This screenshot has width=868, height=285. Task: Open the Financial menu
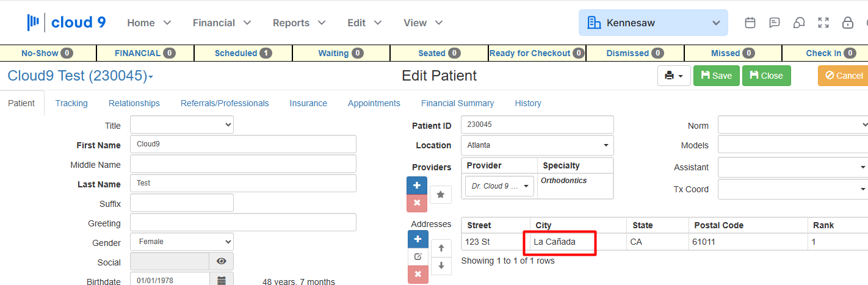point(222,23)
